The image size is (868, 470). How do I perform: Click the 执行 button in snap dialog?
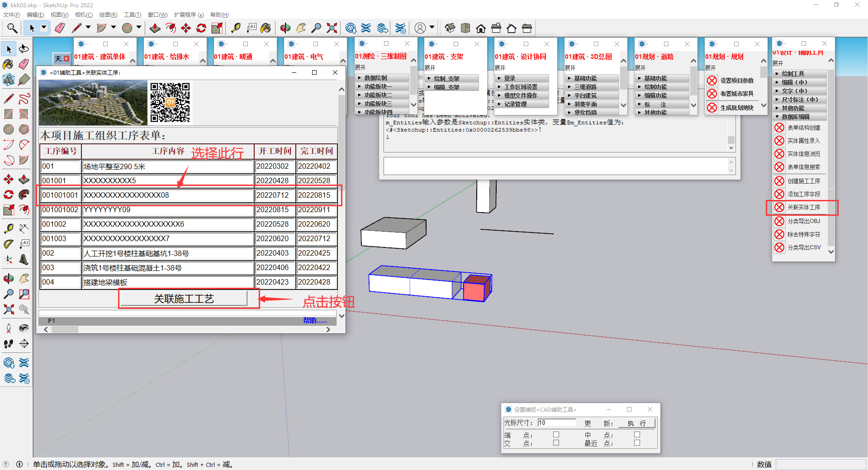click(637, 423)
